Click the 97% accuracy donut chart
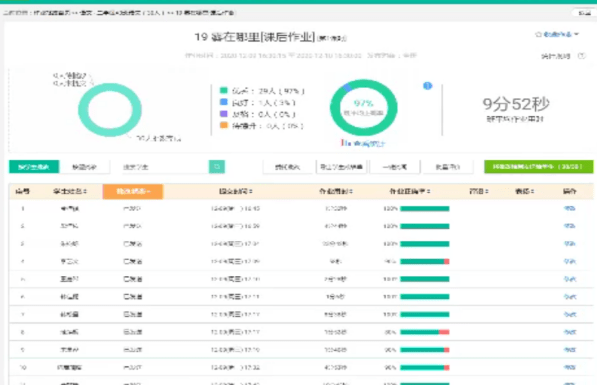 [x=364, y=107]
